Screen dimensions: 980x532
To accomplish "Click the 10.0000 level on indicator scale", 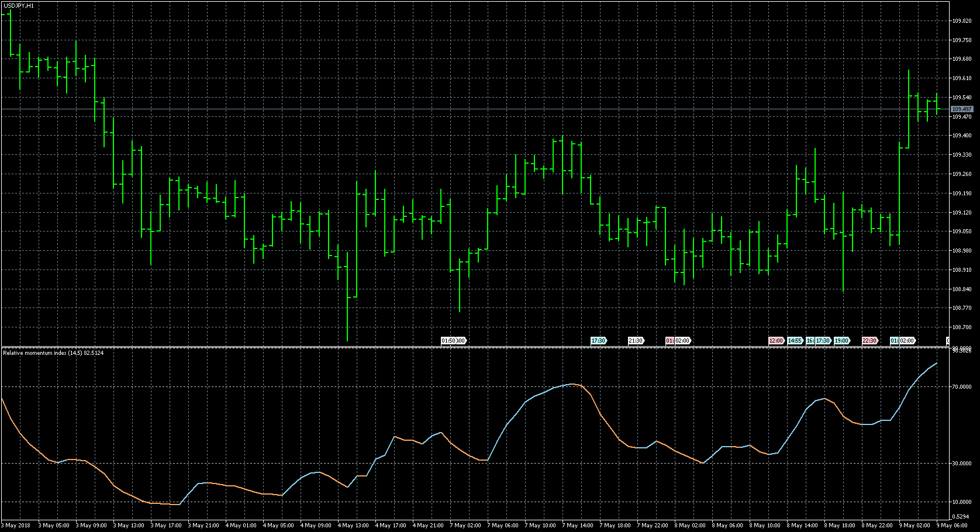I will [x=962, y=502].
